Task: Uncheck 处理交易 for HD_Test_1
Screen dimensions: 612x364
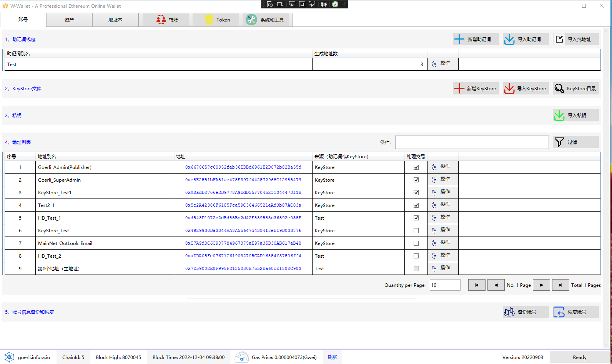Action: click(416, 218)
